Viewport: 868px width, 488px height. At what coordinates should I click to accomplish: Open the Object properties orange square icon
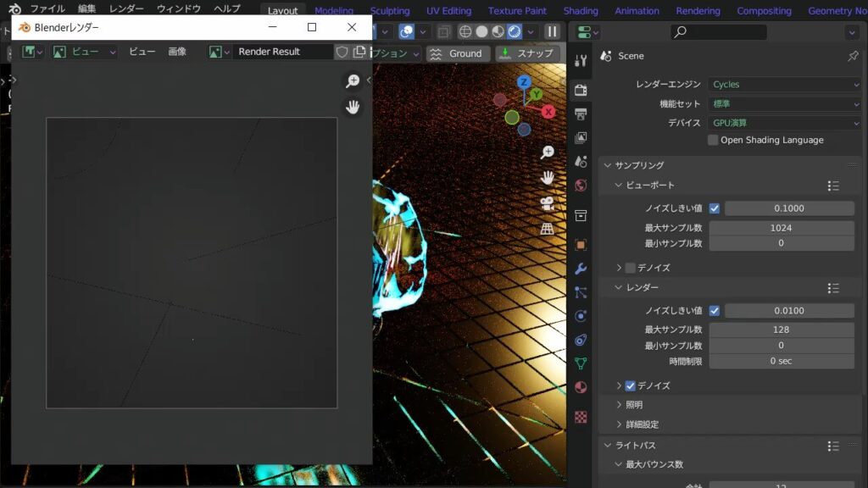pos(581,245)
